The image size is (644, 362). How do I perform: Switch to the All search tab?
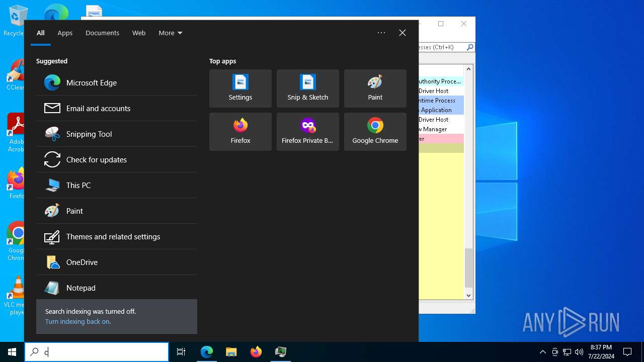(x=41, y=33)
